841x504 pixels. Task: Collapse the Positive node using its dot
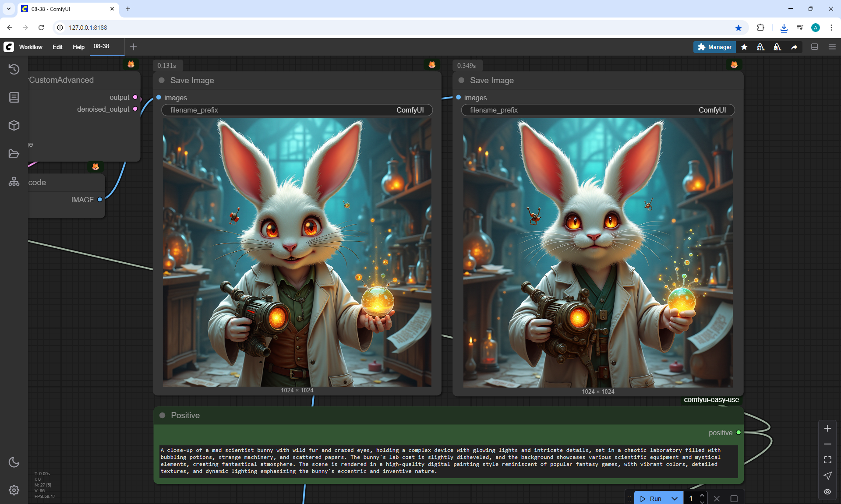click(x=163, y=415)
